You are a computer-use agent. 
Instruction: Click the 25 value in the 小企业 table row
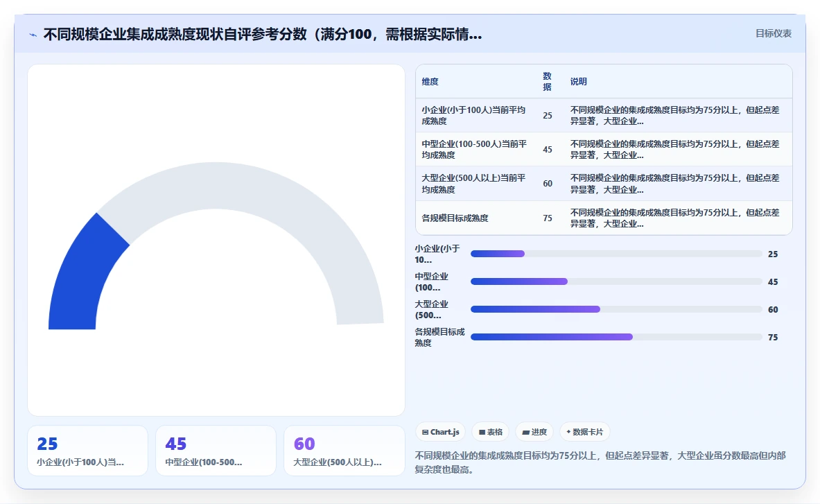[x=548, y=116]
